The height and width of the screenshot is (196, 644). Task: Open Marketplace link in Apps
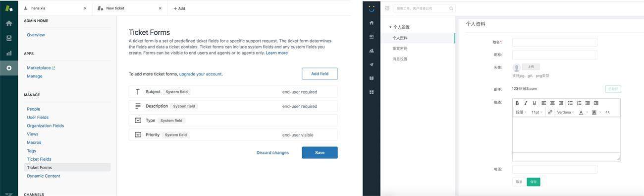click(x=41, y=68)
